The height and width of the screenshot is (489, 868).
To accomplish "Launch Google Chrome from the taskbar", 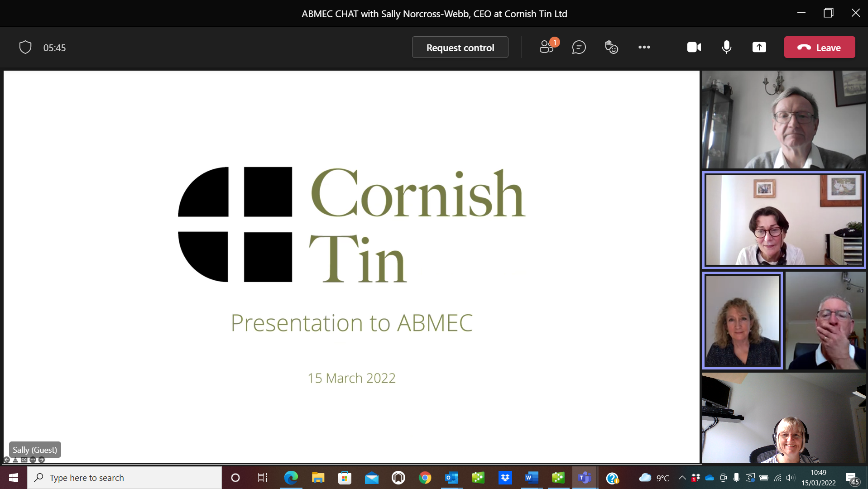I will pyautogui.click(x=425, y=478).
